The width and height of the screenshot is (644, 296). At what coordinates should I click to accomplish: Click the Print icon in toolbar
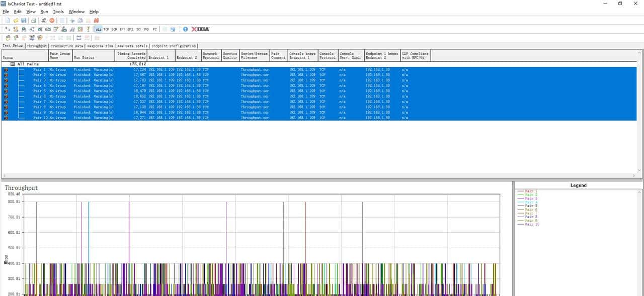(x=34, y=21)
